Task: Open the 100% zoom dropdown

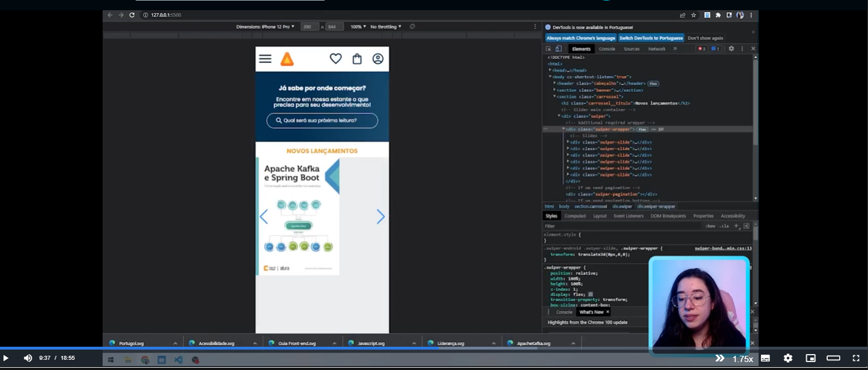Action: [358, 27]
